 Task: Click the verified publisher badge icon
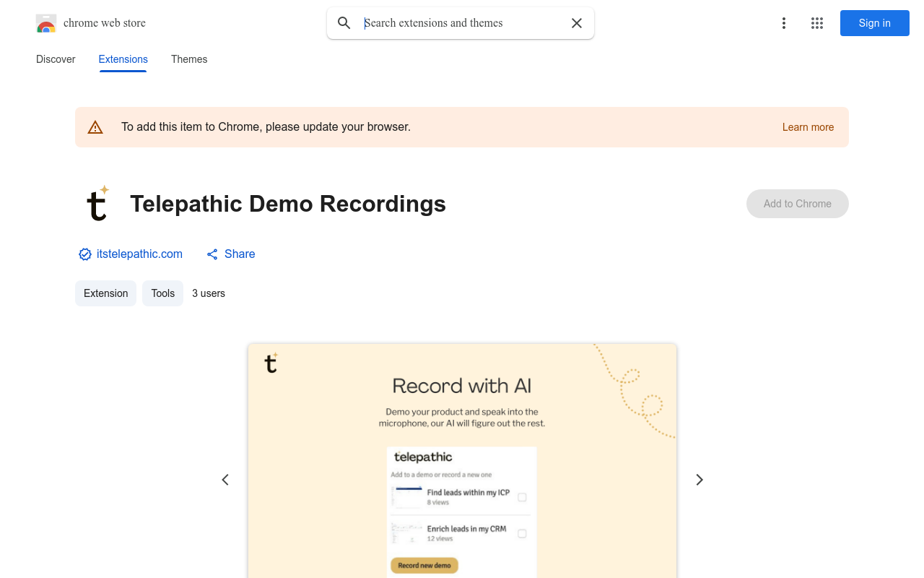click(85, 254)
